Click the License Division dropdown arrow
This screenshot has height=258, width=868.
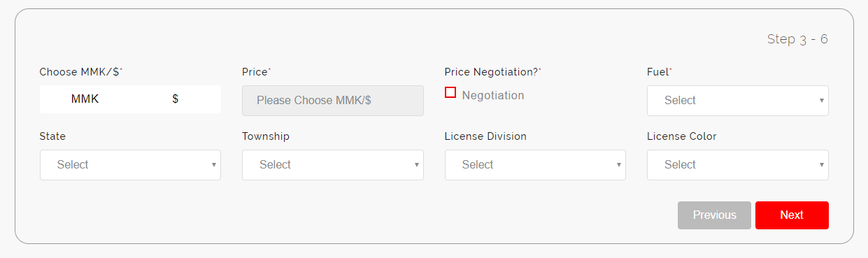tap(618, 165)
